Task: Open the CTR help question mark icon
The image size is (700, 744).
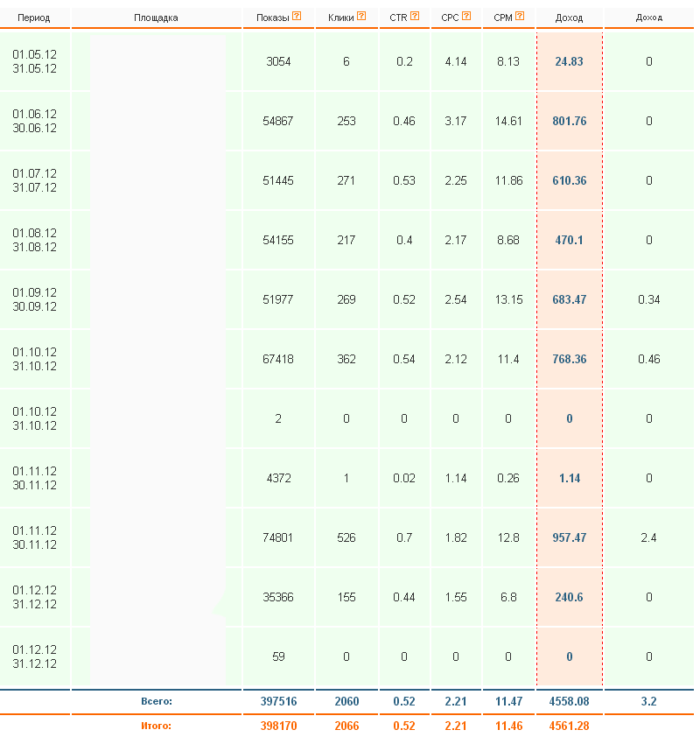Action: 415,16
